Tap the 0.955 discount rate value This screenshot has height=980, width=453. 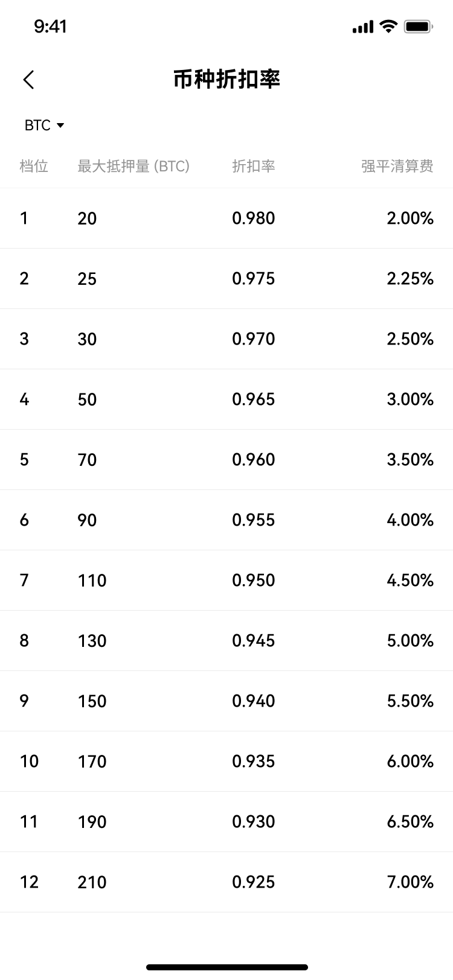254,520
